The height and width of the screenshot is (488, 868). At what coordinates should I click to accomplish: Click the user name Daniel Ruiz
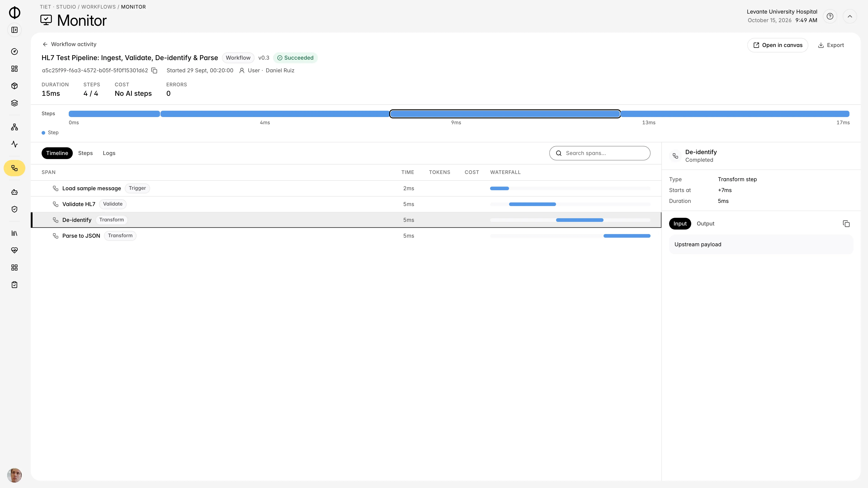pyautogui.click(x=280, y=70)
